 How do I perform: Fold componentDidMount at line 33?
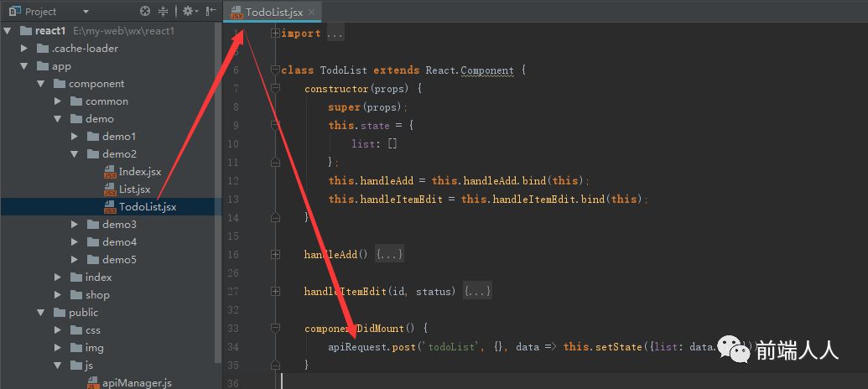click(275, 328)
